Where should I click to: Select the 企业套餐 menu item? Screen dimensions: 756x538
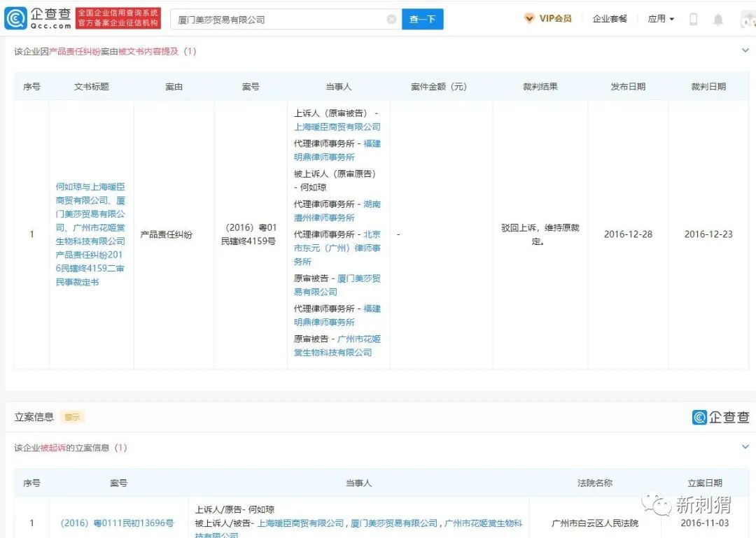point(610,19)
